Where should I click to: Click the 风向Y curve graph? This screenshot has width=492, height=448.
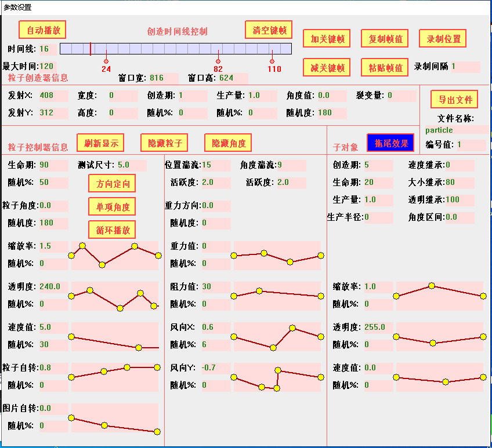pos(277,377)
